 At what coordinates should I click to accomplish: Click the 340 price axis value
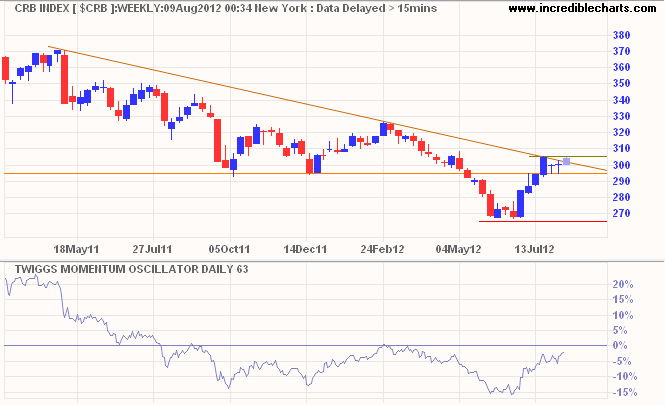(621, 100)
